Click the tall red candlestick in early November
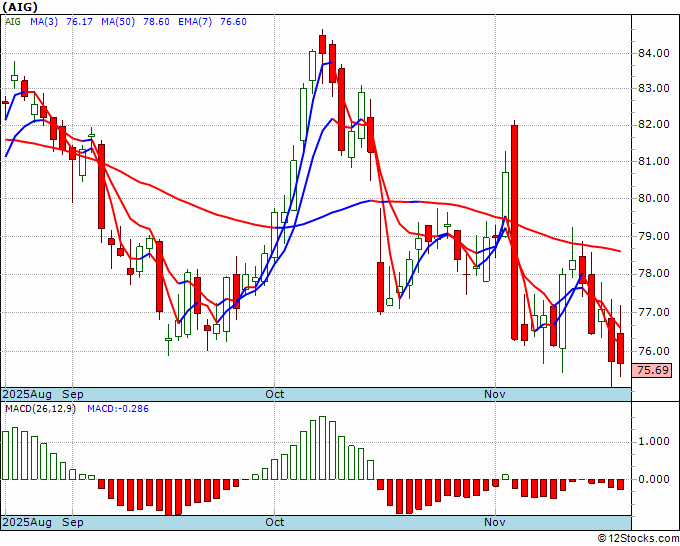Image resolution: width=680 pixels, height=546 pixels. click(x=515, y=232)
